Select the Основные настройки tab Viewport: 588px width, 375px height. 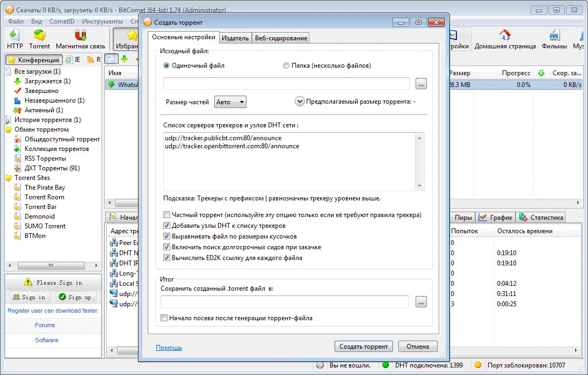pyautogui.click(x=183, y=37)
